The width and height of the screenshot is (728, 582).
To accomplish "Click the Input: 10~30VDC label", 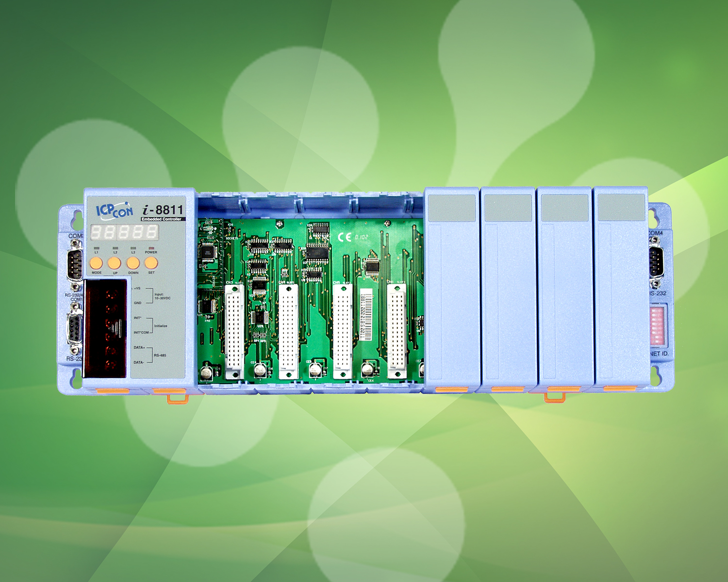I will point(162,296).
